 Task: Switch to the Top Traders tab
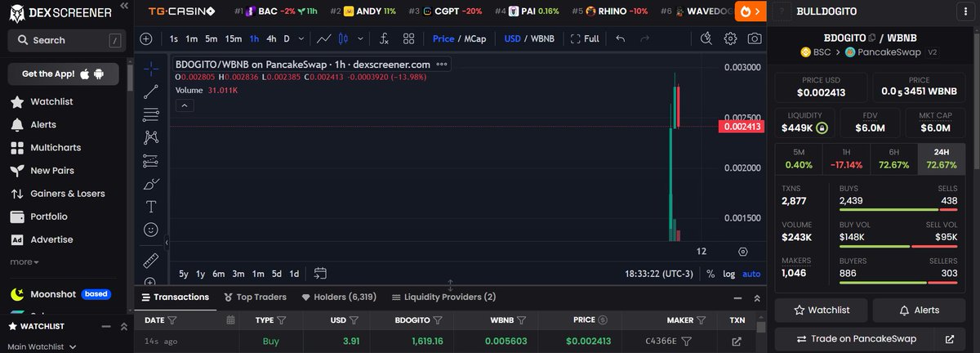pos(255,297)
